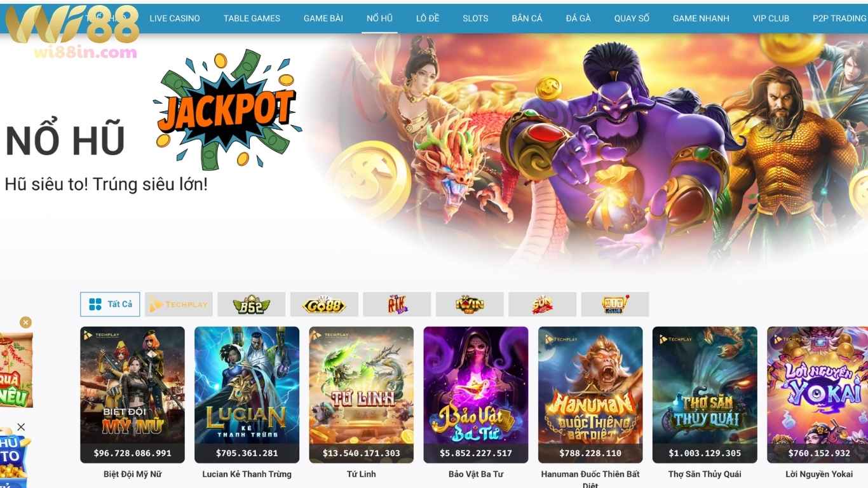Select the Rik provider filter
The width and height of the screenshot is (868, 488).
397,304
